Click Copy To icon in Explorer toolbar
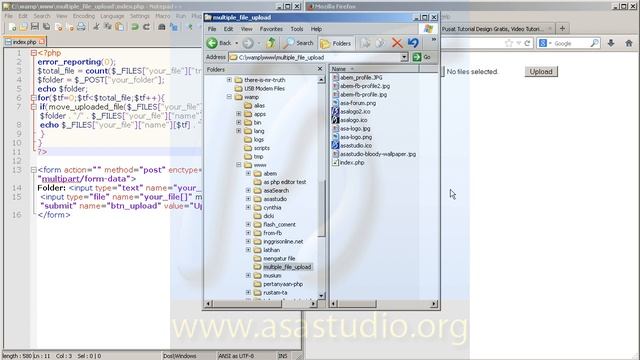 click(x=380, y=43)
